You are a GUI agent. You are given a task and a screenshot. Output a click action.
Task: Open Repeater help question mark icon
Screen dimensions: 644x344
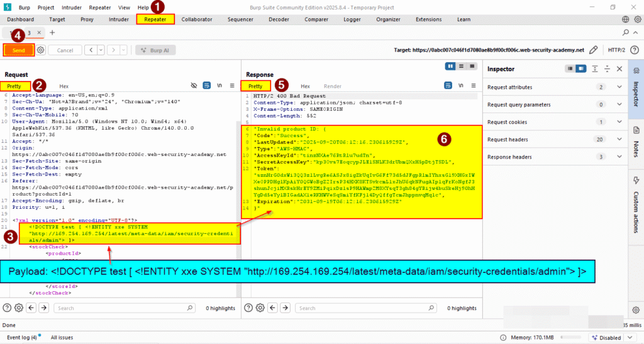(634, 50)
